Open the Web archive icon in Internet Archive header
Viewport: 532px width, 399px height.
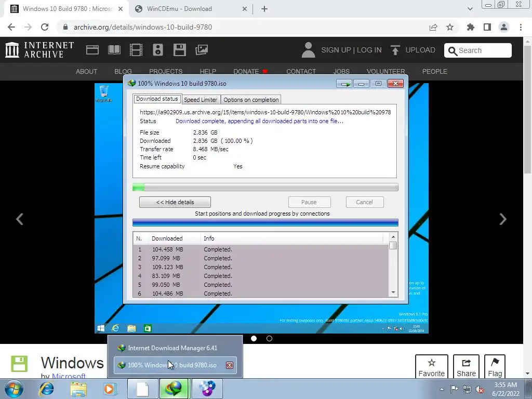click(92, 50)
